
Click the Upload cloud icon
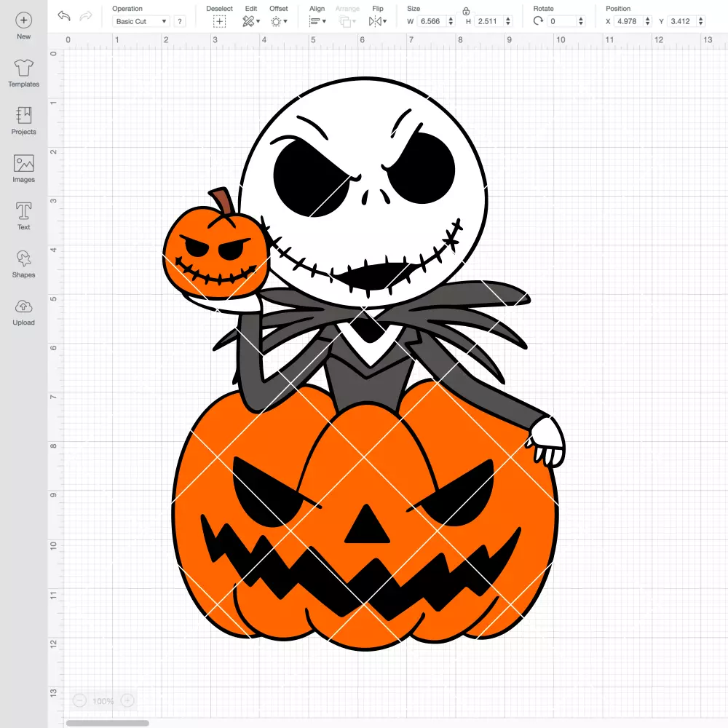click(24, 306)
